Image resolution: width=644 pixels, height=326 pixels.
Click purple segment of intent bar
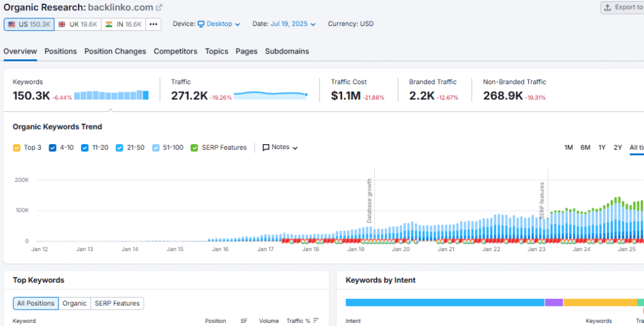pos(553,303)
